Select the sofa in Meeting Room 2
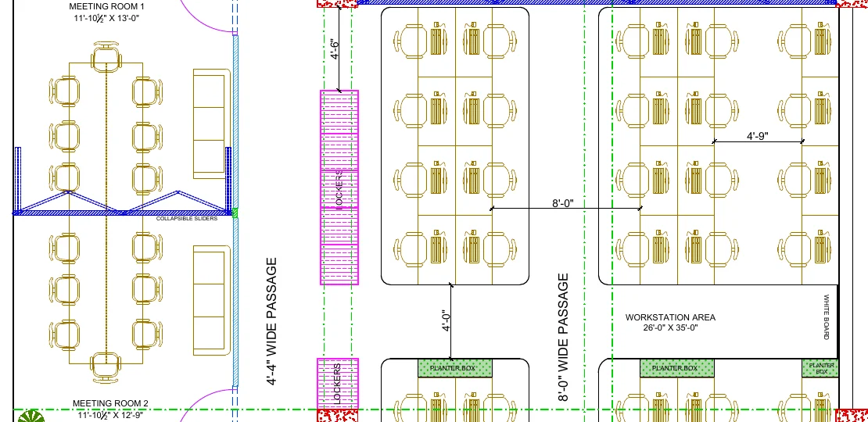The height and width of the screenshot is (422, 868). point(211,300)
